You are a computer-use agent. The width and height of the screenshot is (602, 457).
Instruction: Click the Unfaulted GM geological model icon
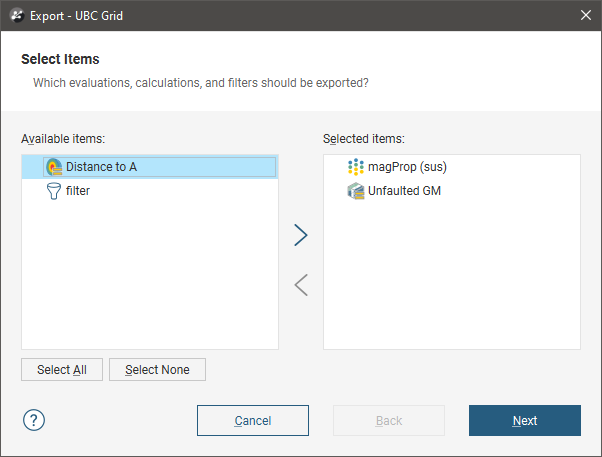355,191
